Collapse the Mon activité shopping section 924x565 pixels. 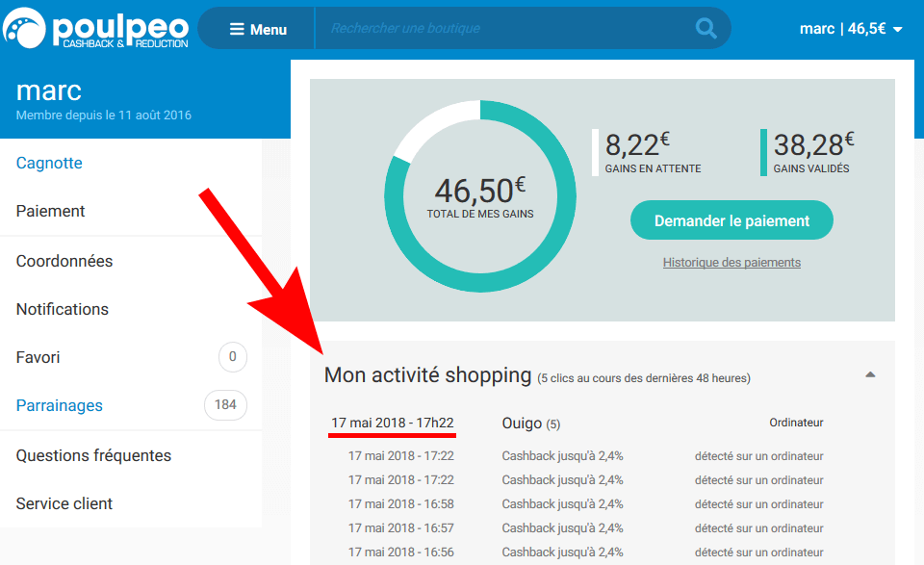[x=870, y=374]
